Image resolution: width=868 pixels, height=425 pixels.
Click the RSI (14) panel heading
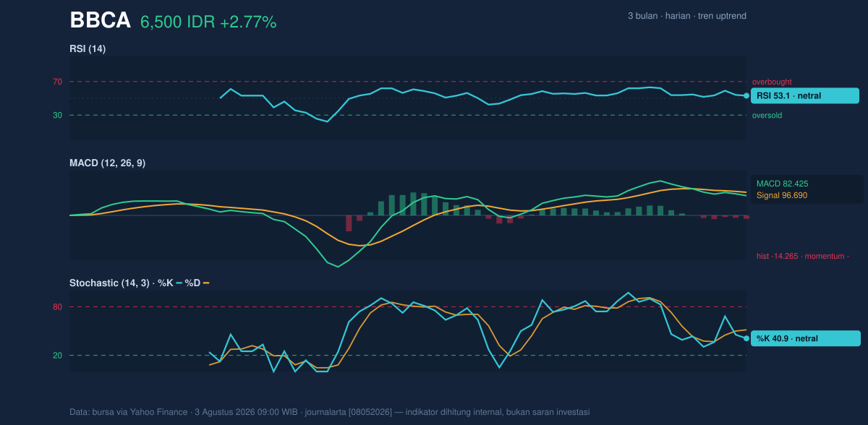pos(88,48)
